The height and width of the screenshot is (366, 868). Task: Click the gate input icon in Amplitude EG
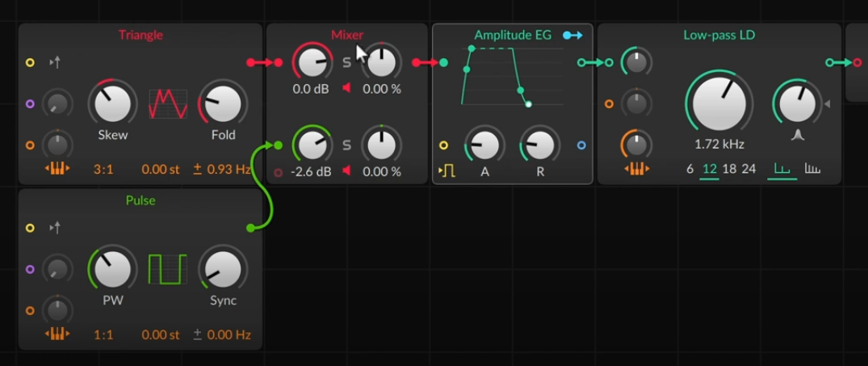[447, 170]
